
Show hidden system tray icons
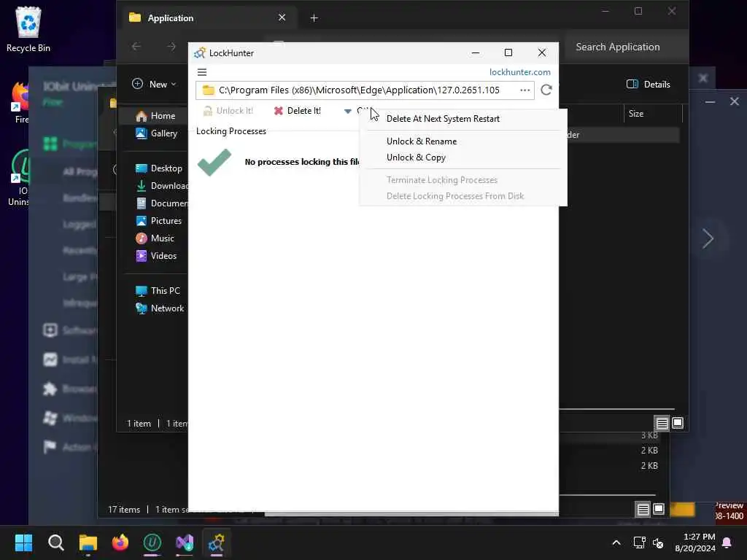(x=616, y=542)
